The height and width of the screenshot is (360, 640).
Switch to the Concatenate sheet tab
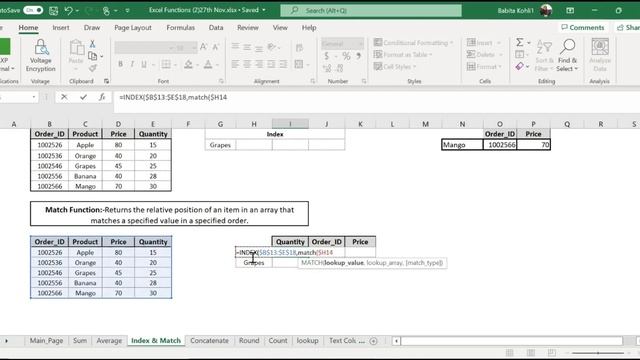pyautogui.click(x=209, y=340)
